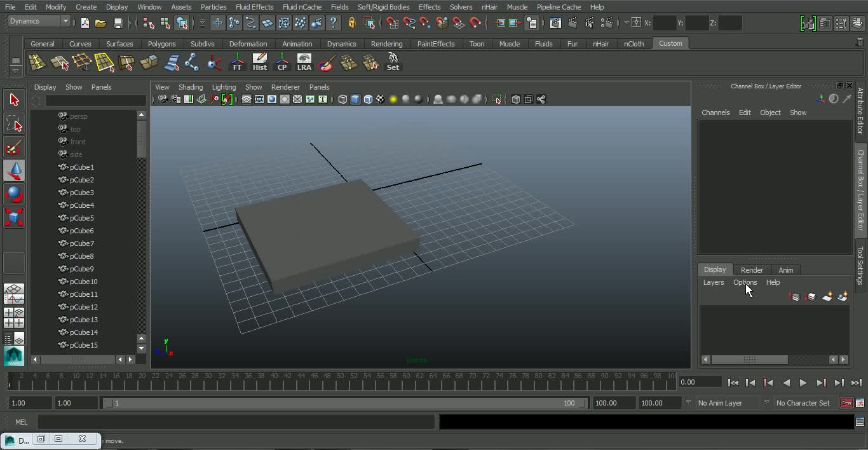Viewport: 868px width, 450px height.
Task: Click the LRA shelf icon
Action: coord(304,62)
